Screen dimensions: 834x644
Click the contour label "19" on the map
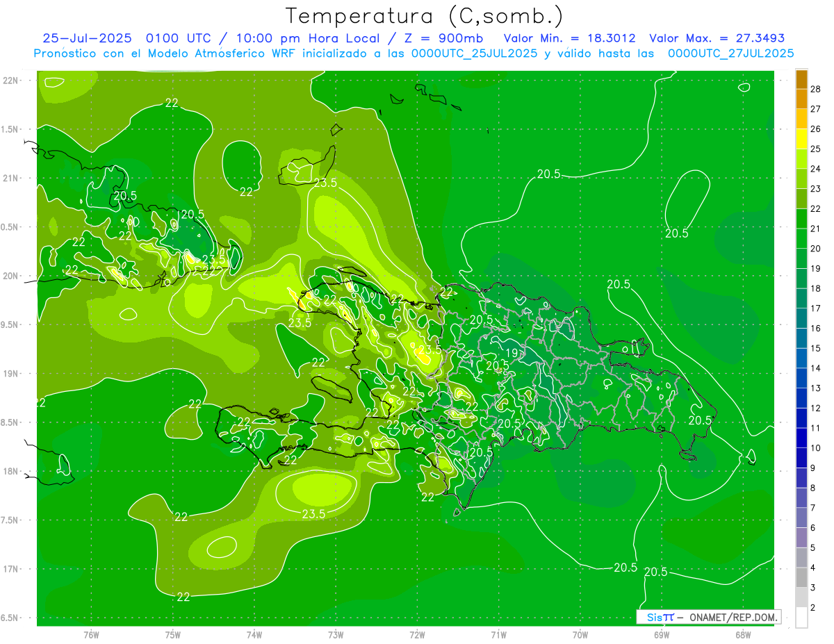510,353
